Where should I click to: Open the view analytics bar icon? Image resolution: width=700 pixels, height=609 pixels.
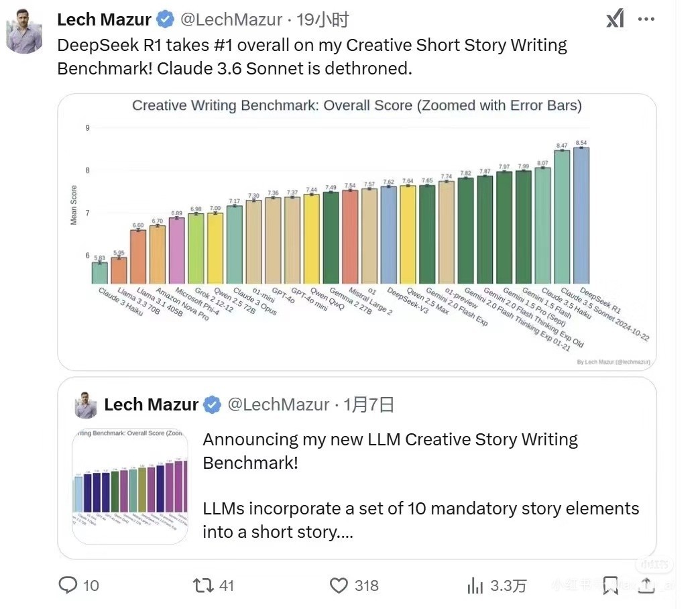tap(475, 586)
